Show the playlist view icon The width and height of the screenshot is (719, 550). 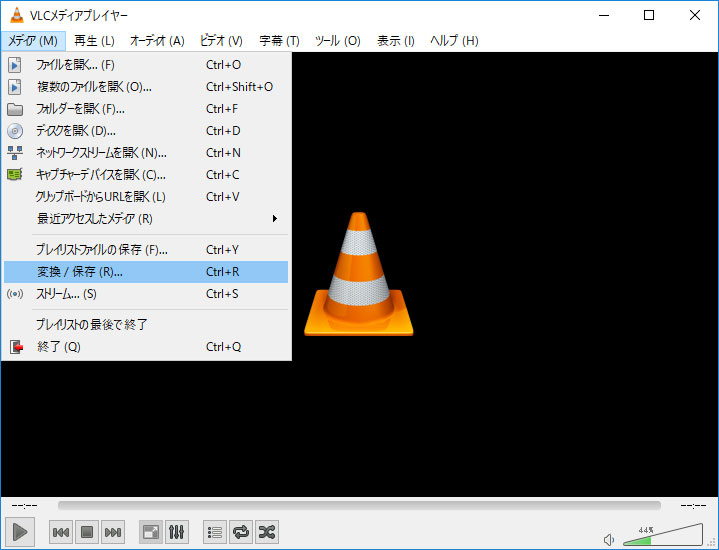point(214,533)
